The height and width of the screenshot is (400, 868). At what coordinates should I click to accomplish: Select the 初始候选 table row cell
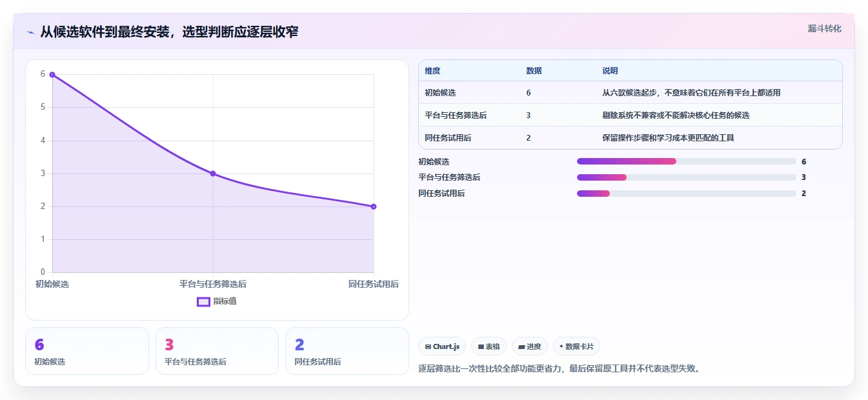click(440, 93)
